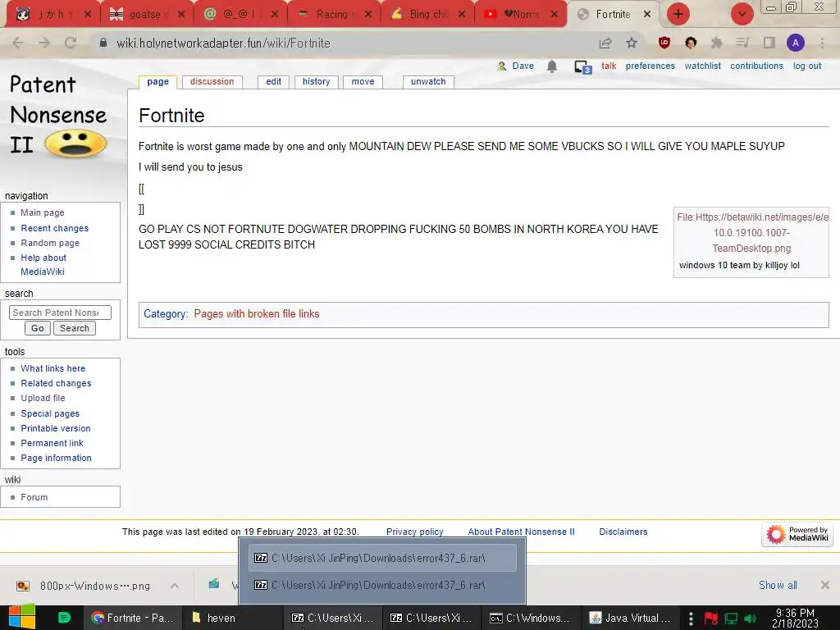Screen dimensions: 840x630
Task: Open wiki notices icon with badge 3
Action: [582, 67]
